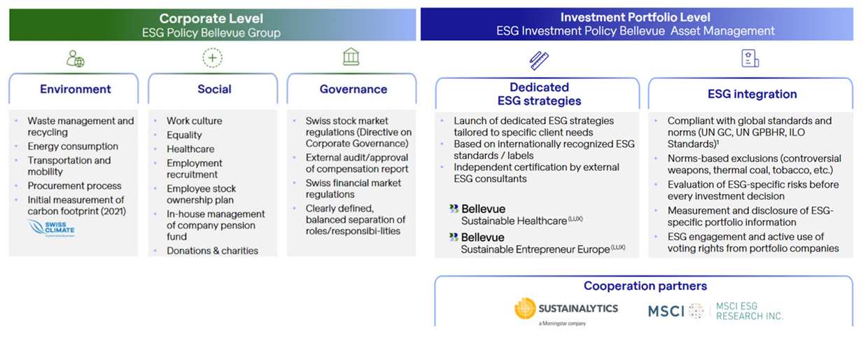Click the Social box heading
868x341 pixels.
pos(214,90)
